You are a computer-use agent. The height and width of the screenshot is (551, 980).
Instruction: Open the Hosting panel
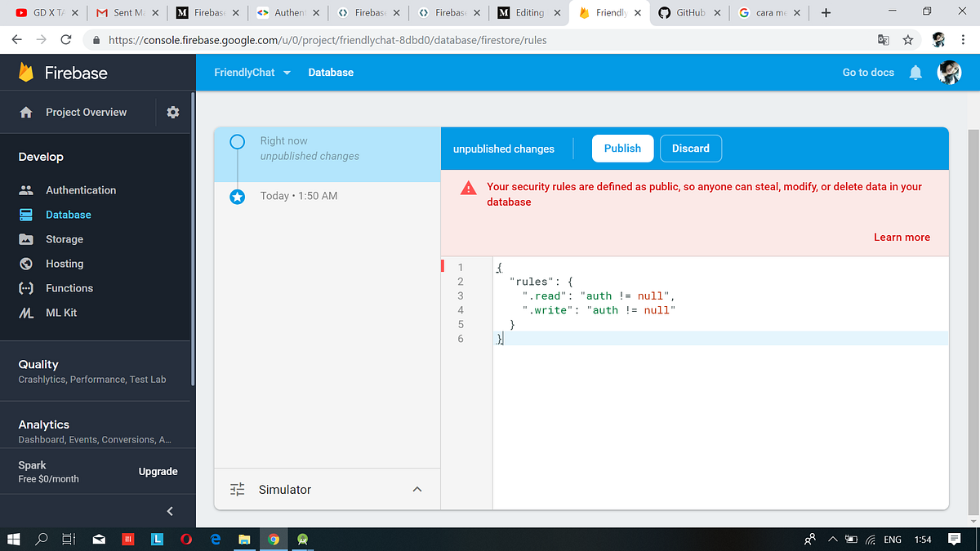[x=64, y=264]
